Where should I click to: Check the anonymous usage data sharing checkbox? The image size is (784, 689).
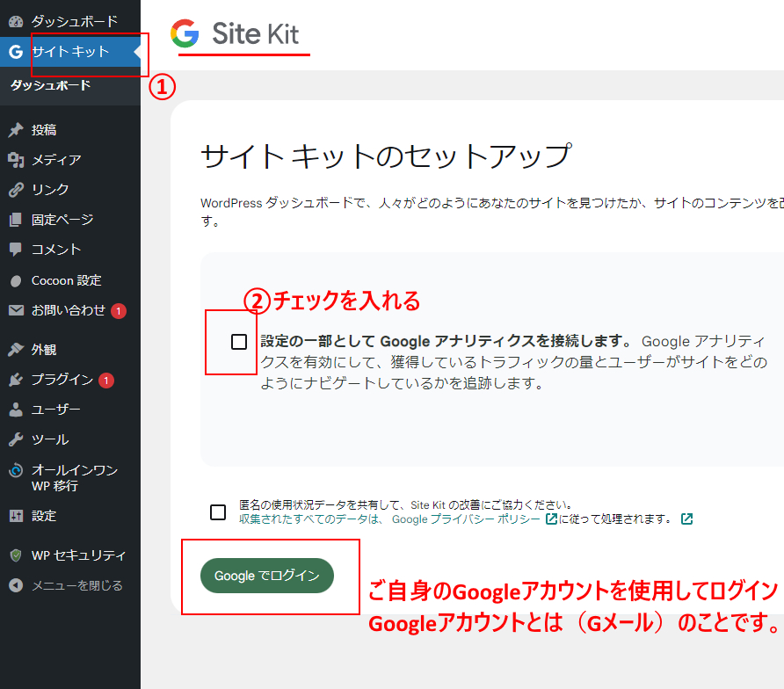(217, 511)
